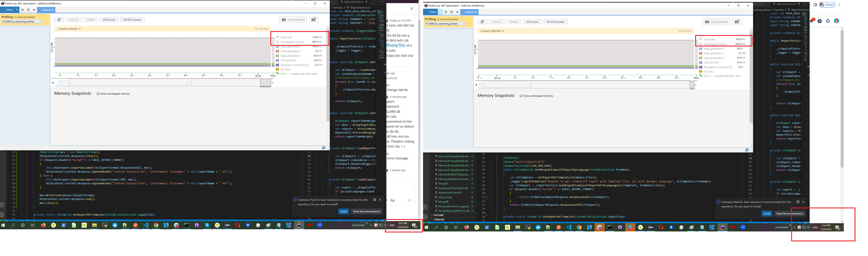
Task: Toggle Heap generation 2 series in left legend
Action: [x=277, y=56]
